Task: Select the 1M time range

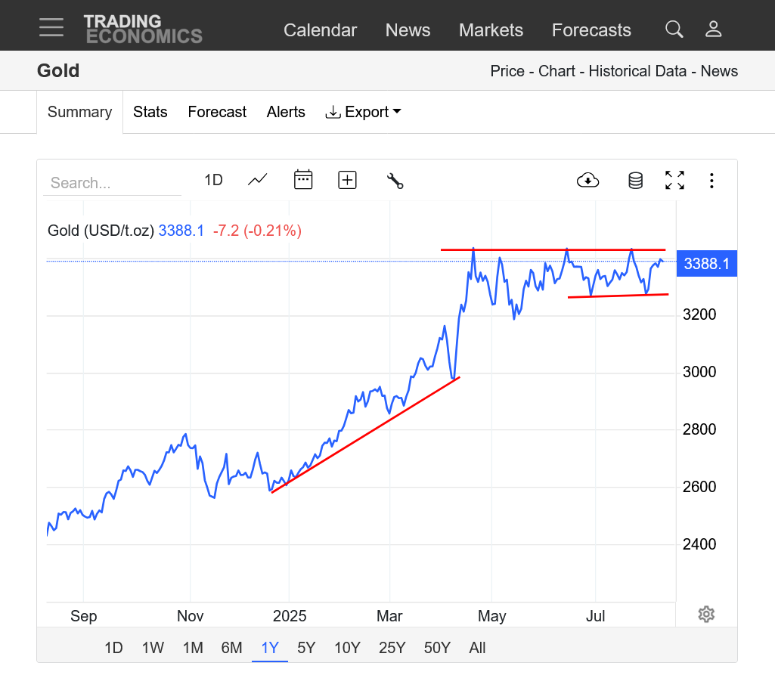Action: tap(193, 648)
